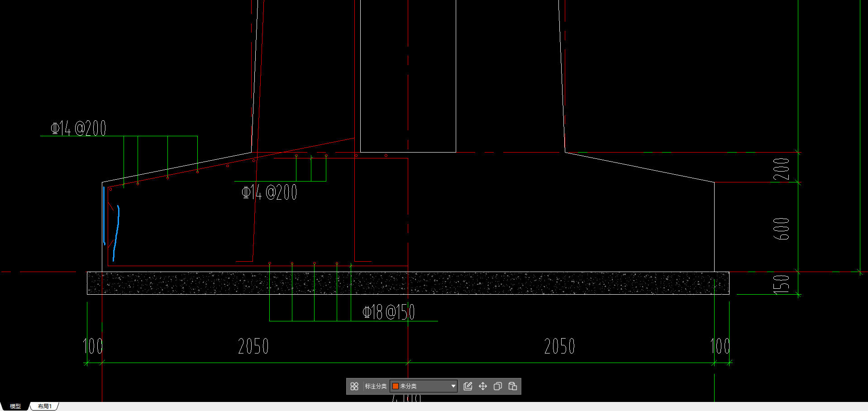Select the 200 vertical dimension text

782,169
